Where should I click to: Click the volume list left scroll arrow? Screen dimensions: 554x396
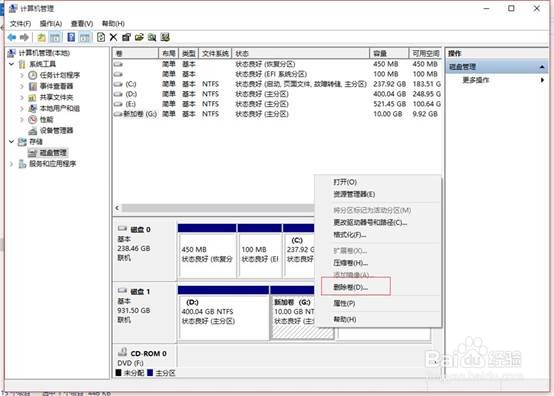[117, 208]
